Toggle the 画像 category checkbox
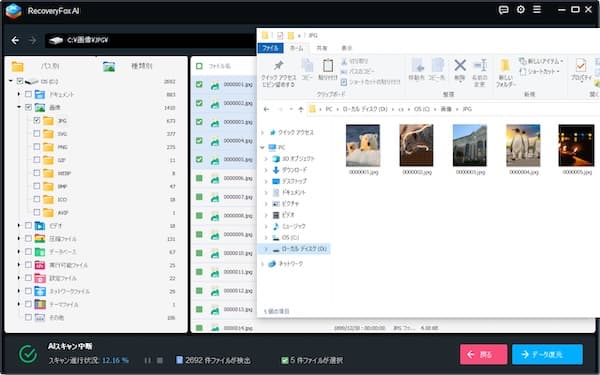600x375 pixels. coord(28,107)
